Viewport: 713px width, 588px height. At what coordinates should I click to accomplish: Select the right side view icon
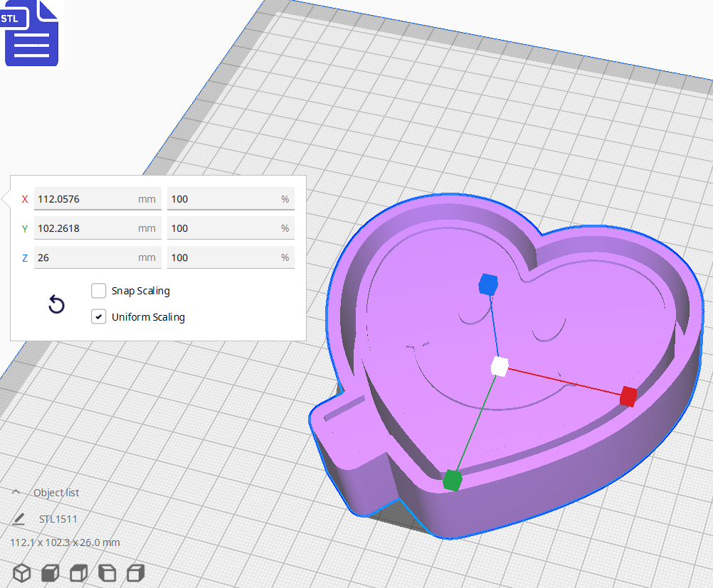click(x=135, y=572)
